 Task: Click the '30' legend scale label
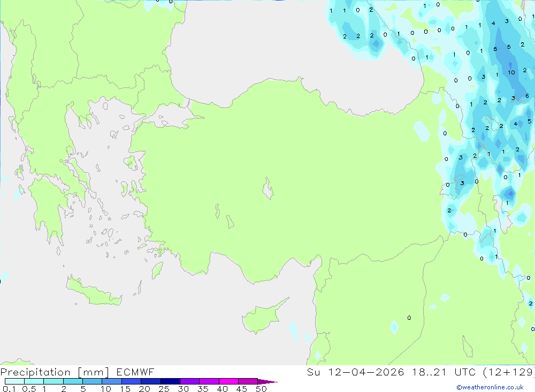tap(183, 389)
